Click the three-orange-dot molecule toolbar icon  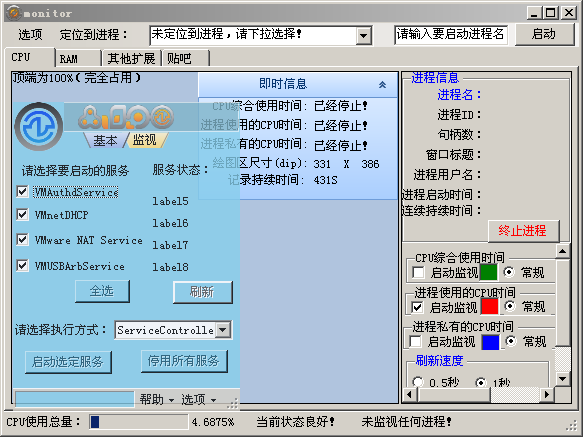(90, 118)
